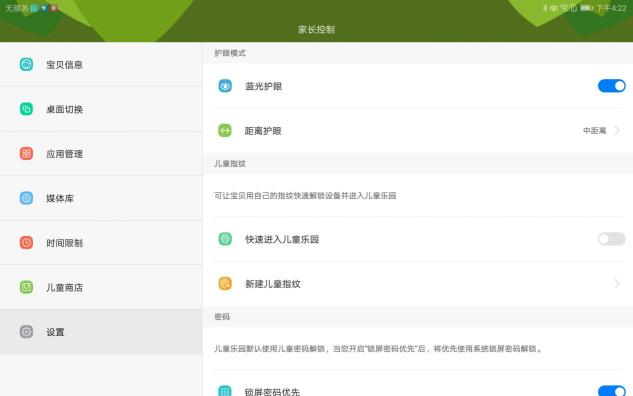633x396 pixels.
Task: Click the 快速进入儿童乐园 label text
Action: coord(282,239)
